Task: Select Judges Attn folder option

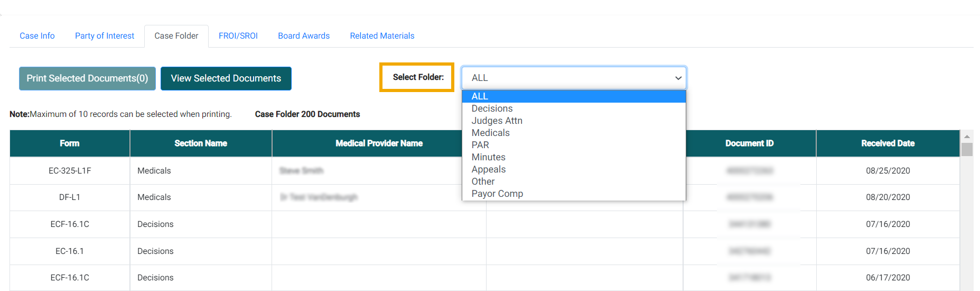Action: point(497,121)
